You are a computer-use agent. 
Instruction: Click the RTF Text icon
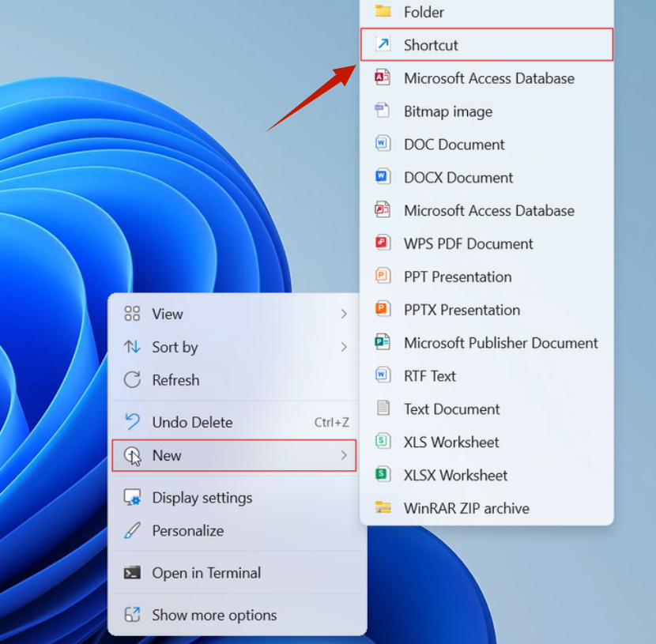(x=383, y=375)
